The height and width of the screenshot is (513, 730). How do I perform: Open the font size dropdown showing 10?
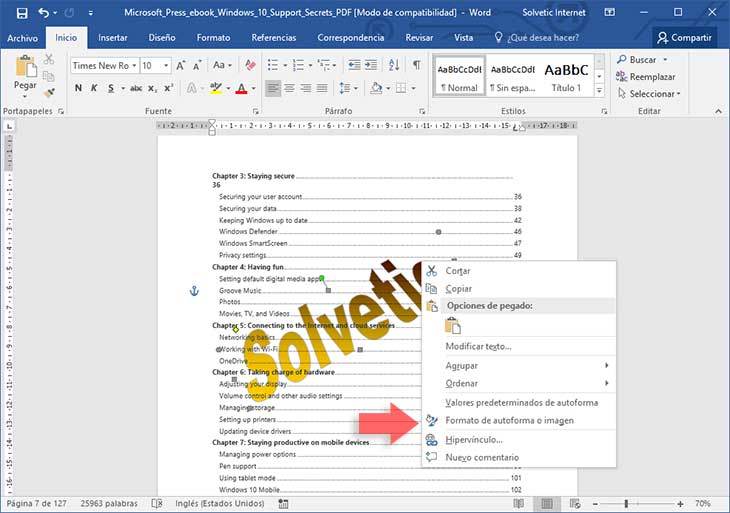[x=166, y=66]
